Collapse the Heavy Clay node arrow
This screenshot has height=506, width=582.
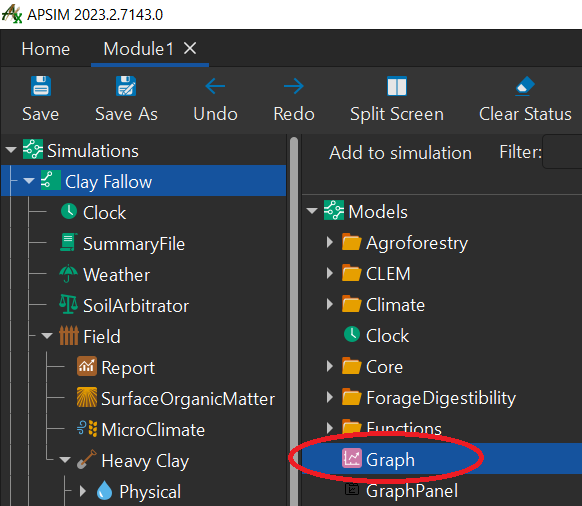(65, 460)
